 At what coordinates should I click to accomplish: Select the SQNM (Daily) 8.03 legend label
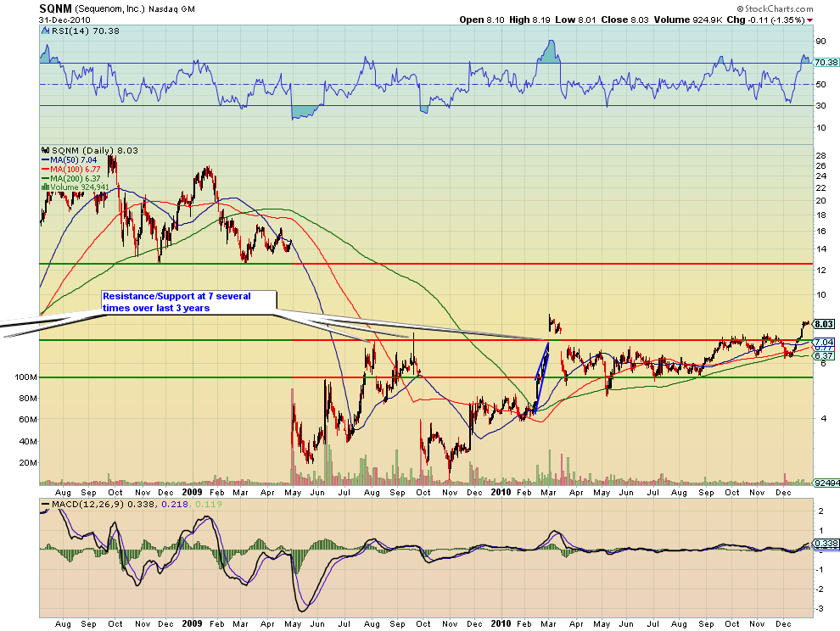click(x=95, y=150)
